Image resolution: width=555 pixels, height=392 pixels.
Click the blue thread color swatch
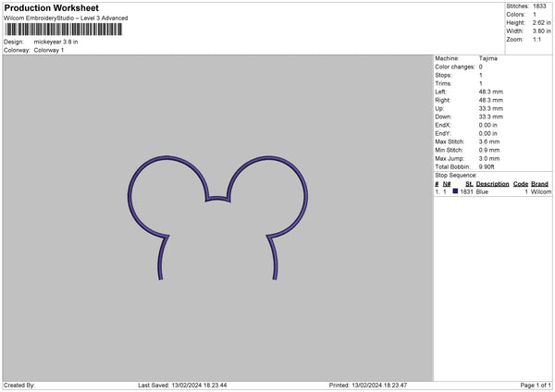coord(455,191)
